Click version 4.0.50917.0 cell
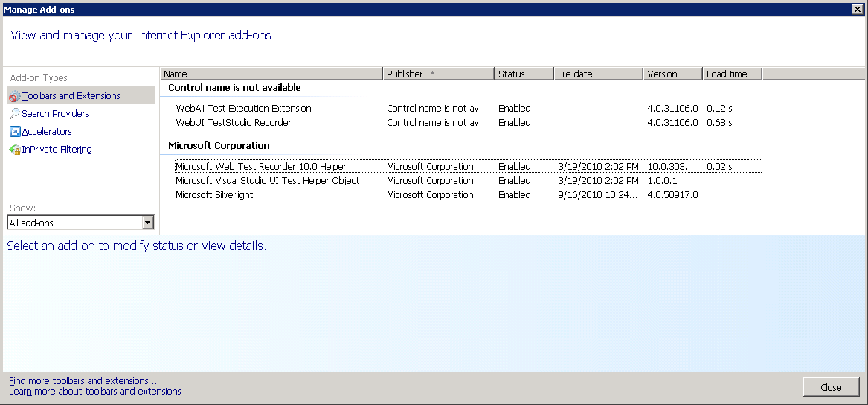868x405 pixels. click(x=672, y=194)
